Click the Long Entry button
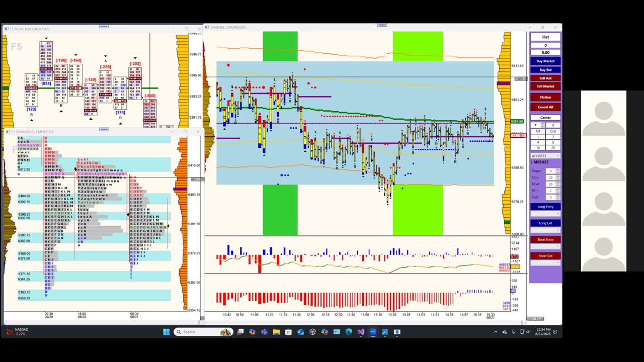This screenshot has height=362, width=644. click(x=545, y=207)
